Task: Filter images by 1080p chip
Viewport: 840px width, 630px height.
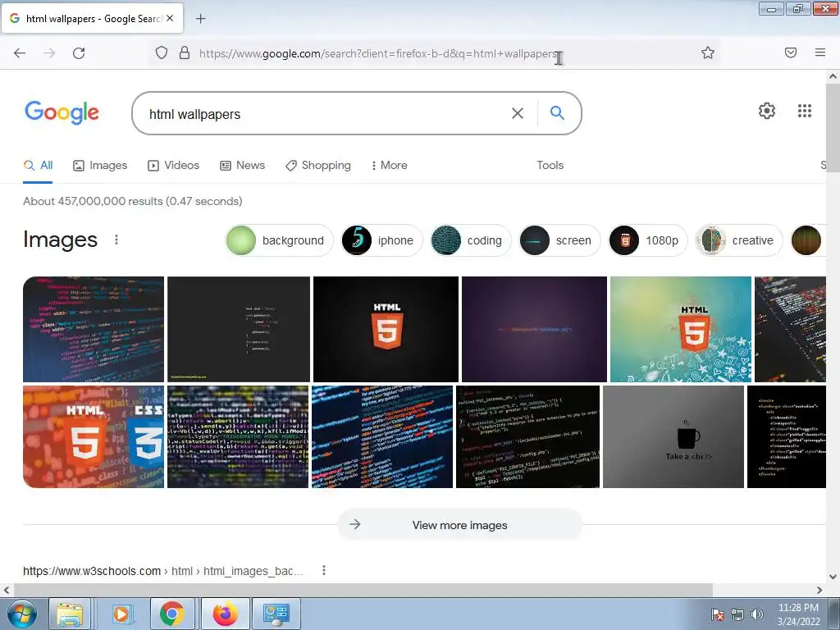Action: (x=648, y=240)
